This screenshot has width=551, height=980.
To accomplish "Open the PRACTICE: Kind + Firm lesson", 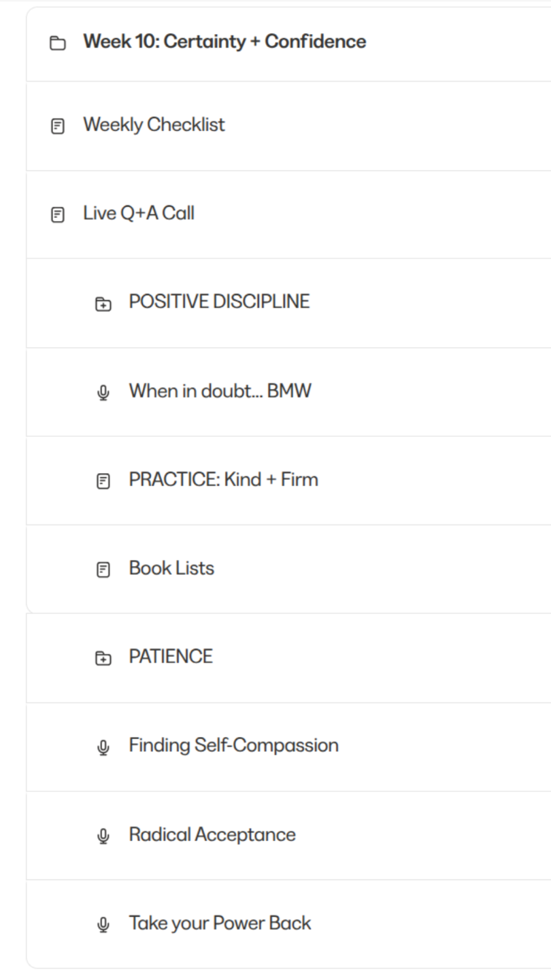I will tap(223, 480).
